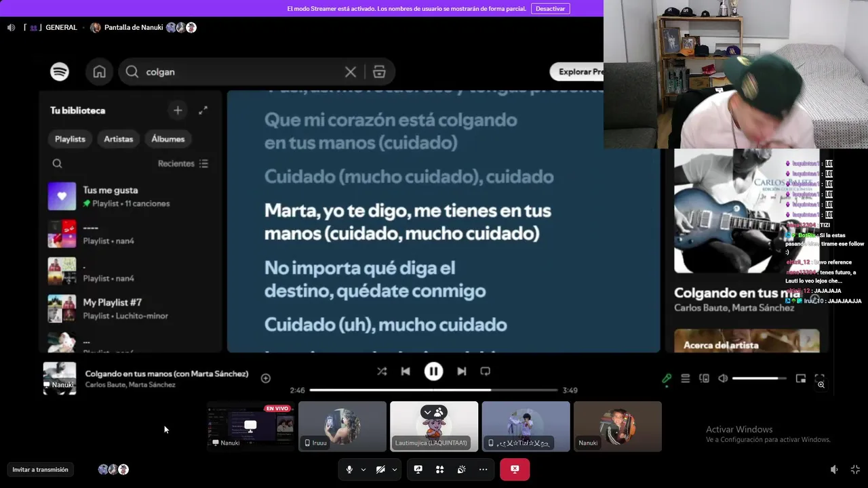
Task: Click song title 'Colgando en tus manos' in player
Action: (167, 373)
